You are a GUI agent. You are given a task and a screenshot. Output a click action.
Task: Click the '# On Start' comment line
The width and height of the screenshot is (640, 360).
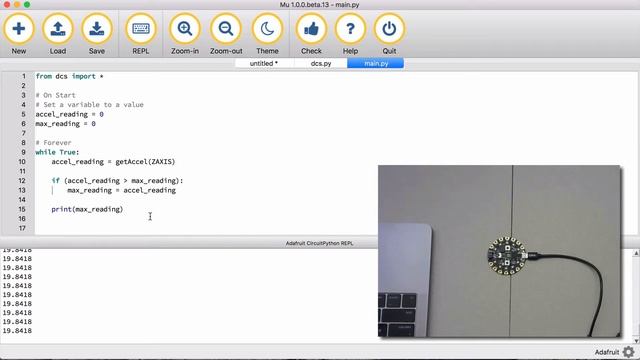click(56, 95)
